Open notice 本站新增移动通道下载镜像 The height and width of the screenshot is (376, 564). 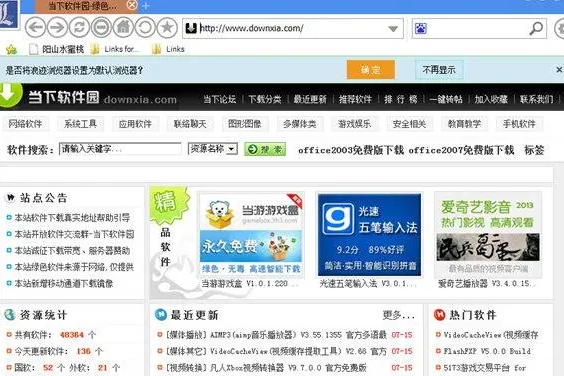pos(64,284)
